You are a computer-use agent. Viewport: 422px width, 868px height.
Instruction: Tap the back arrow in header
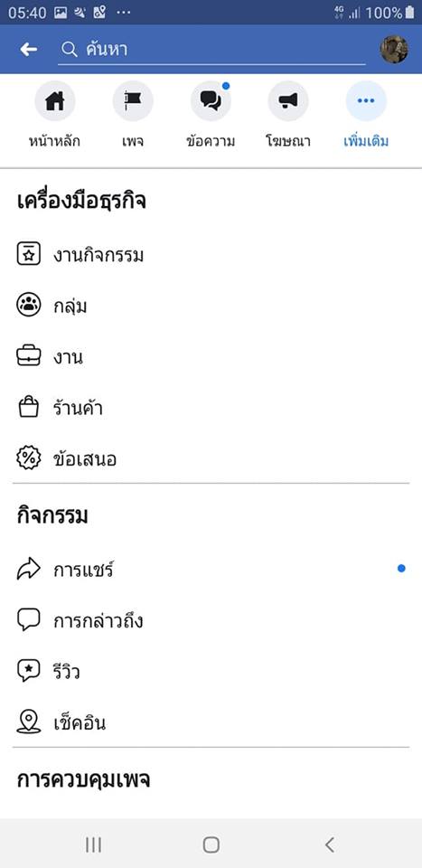tap(29, 49)
